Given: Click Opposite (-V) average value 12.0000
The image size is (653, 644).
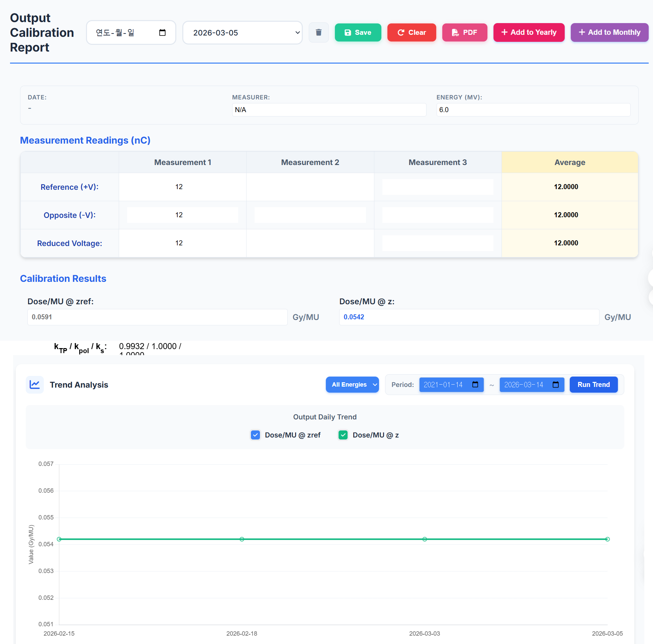Looking at the screenshot, I should (566, 215).
